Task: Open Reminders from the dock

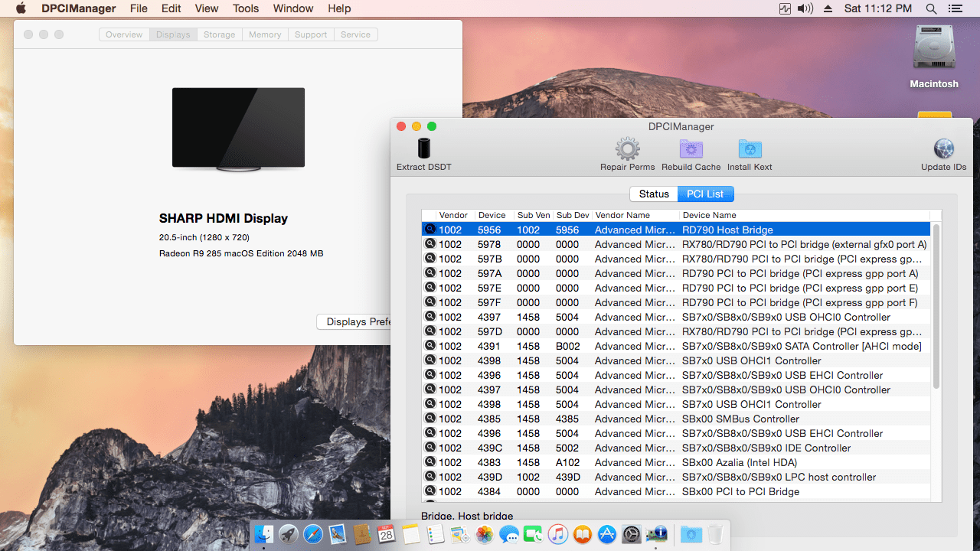Action: [x=436, y=534]
